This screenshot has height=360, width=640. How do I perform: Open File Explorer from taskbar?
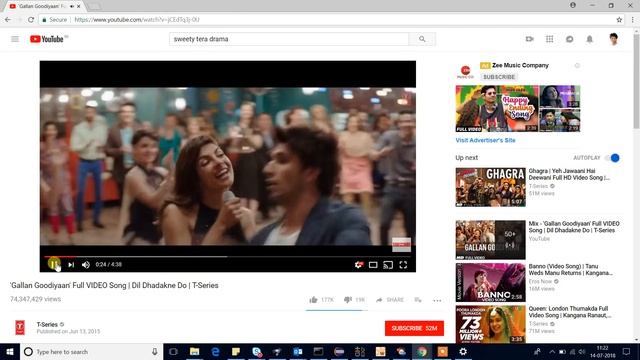(195, 352)
